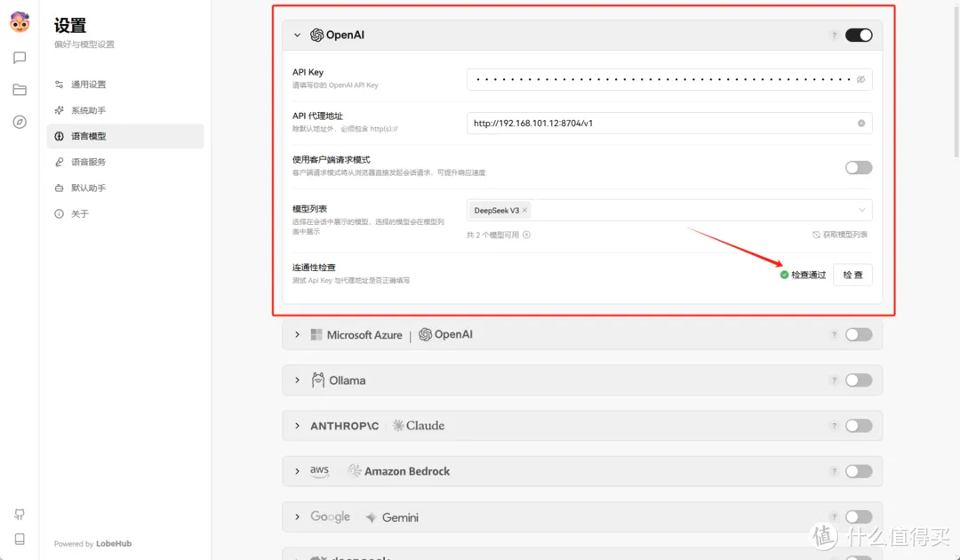Screen dimensions: 960x560
Task: Remove the DeepSeek V3 model tag
Action: point(524,210)
